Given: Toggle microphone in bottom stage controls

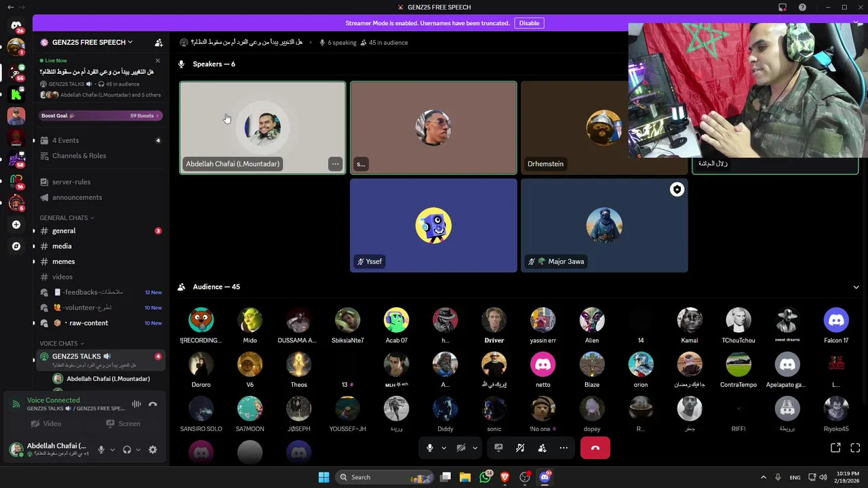Looking at the screenshot, I should 429,448.
